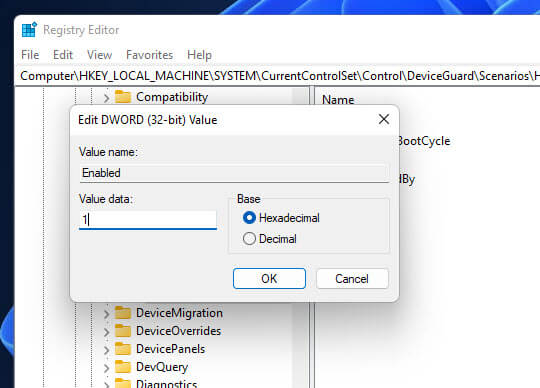Select the DeviceOverrides folder icon
This screenshot has width=540, height=388.
coord(123,331)
